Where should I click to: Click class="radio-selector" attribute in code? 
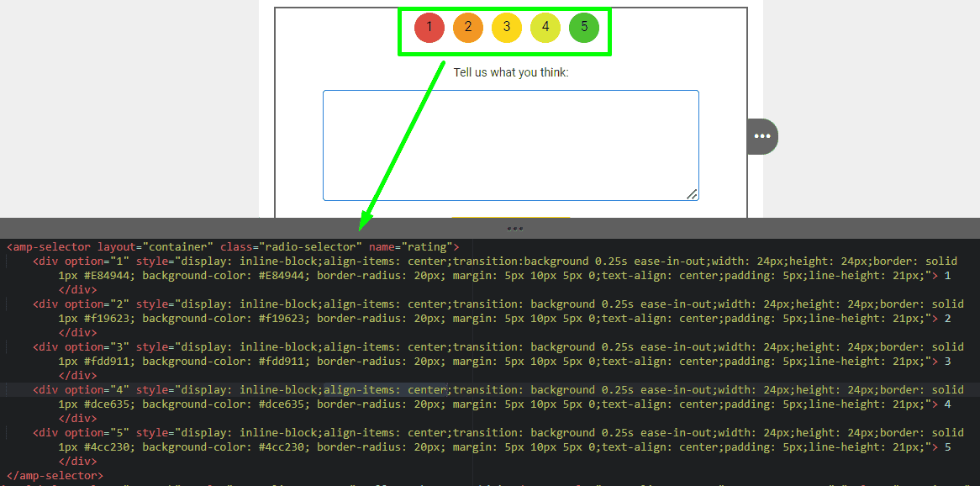[x=291, y=247]
